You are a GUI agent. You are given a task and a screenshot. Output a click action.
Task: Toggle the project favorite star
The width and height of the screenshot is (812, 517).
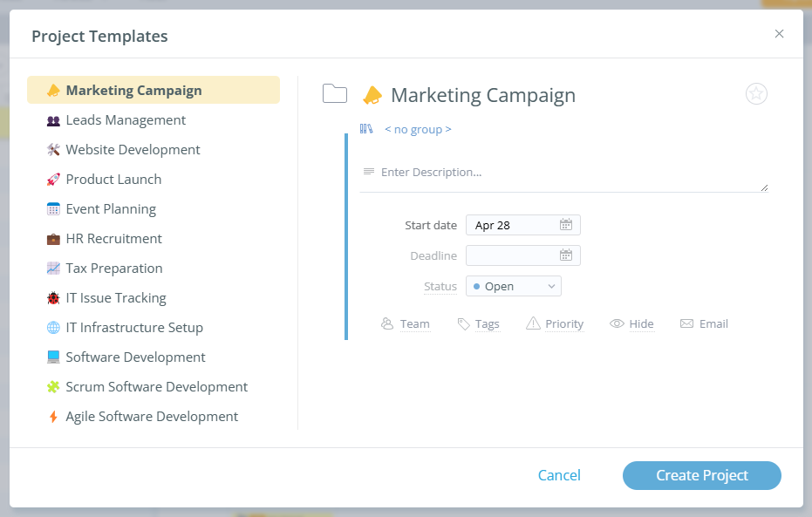click(756, 93)
